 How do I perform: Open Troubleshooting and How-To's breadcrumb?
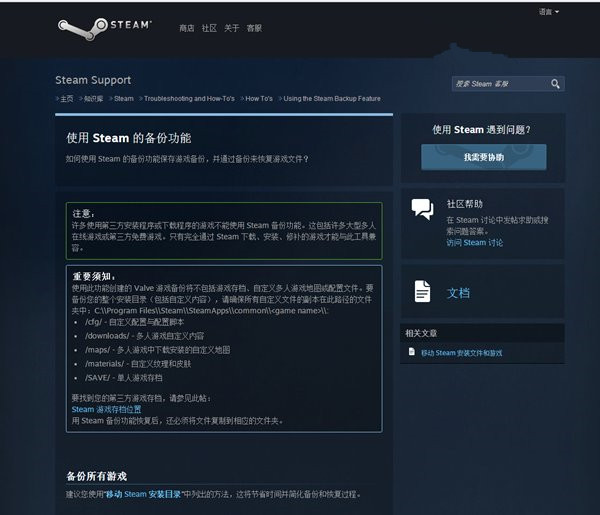pos(189,99)
